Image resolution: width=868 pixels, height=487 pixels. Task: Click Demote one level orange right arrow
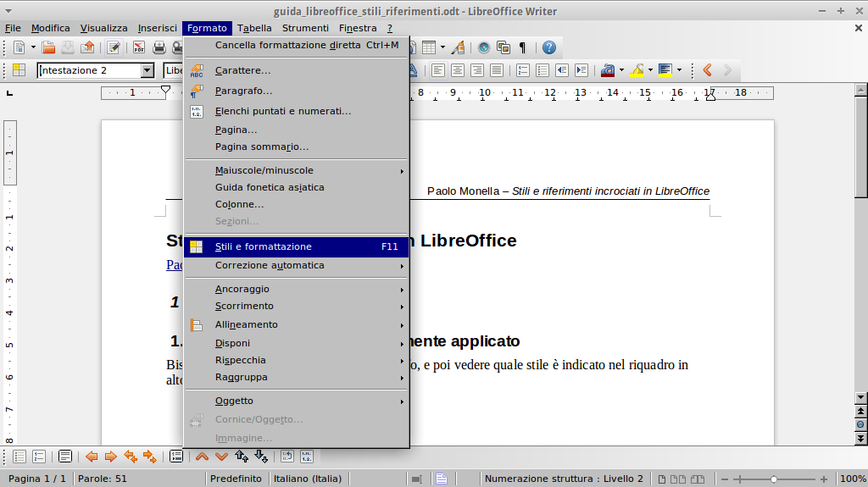[111, 457]
